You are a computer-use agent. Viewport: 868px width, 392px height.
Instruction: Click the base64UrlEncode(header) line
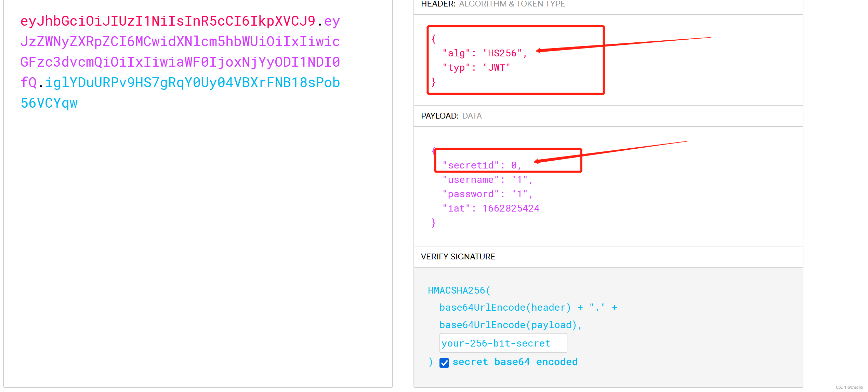[x=505, y=308]
